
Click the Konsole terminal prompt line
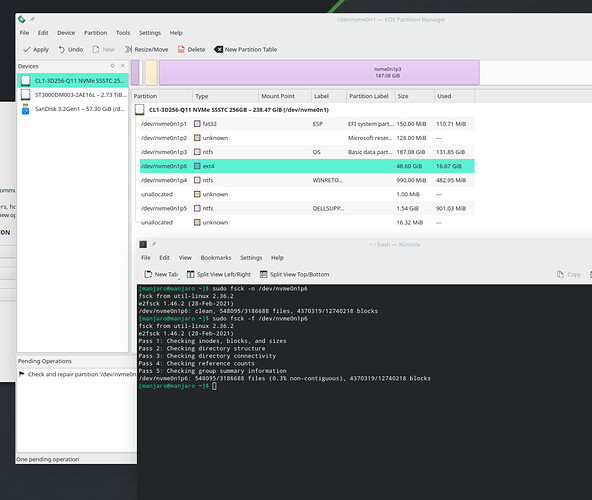click(x=177, y=386)
